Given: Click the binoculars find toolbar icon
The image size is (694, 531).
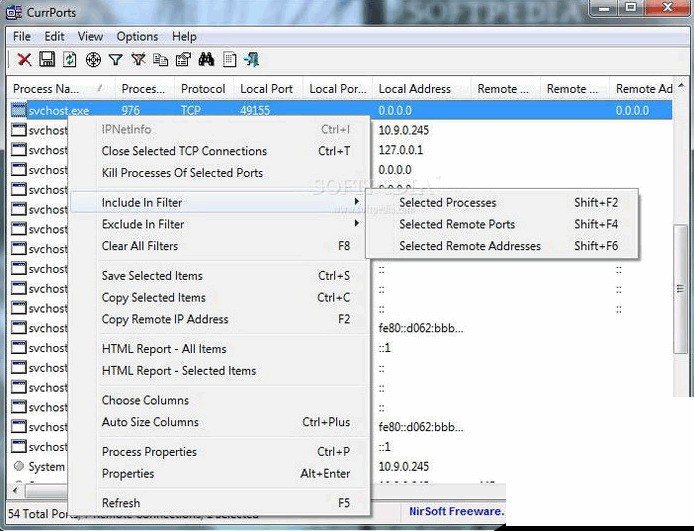Looking at the screenshot, I should [206, 59].
